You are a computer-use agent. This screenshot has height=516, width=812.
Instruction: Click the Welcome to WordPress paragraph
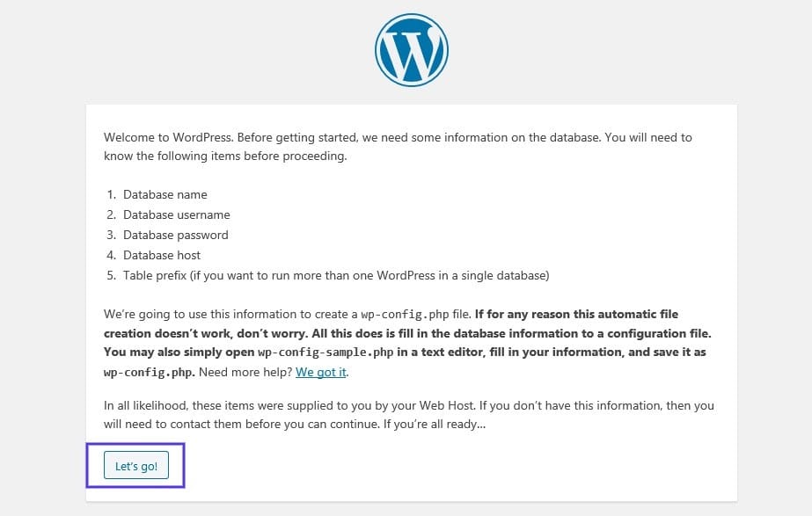tap(396, 146)
